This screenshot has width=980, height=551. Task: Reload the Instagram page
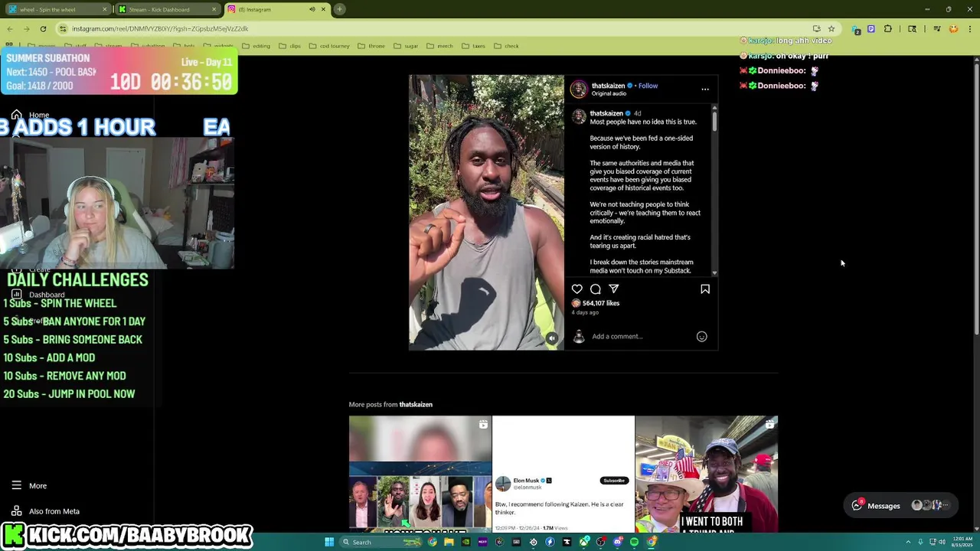(43, 28)
